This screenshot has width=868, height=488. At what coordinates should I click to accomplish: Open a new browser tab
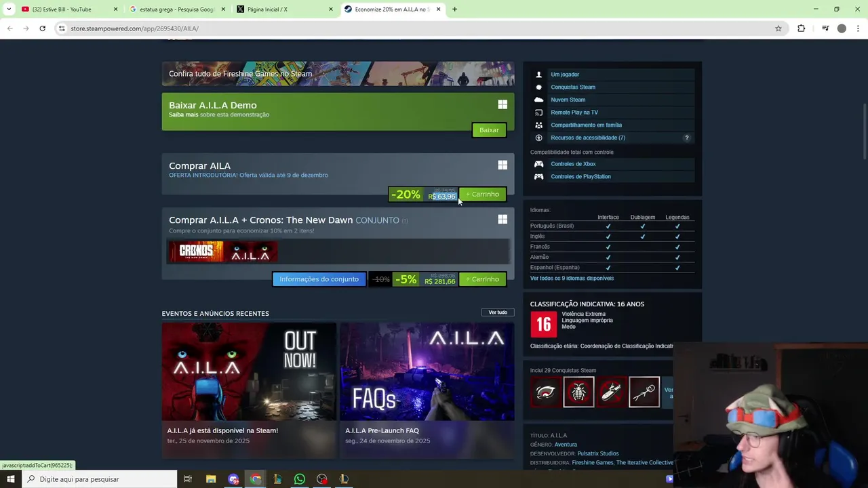(x=454, y=9)
